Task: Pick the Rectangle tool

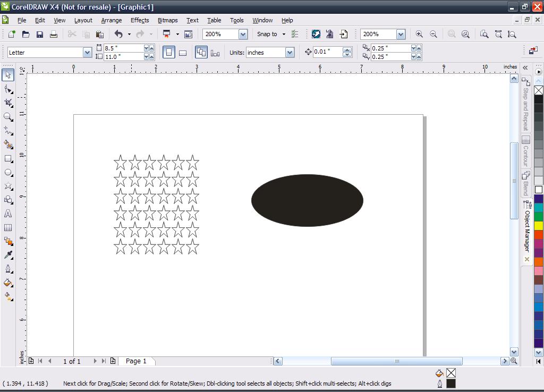Action: tap(8, 158)
